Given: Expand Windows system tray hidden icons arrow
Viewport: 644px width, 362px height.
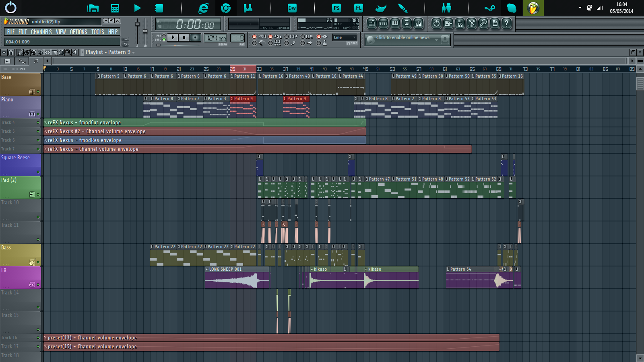Looking at the screenshot, I should click(x=580, y=8).
